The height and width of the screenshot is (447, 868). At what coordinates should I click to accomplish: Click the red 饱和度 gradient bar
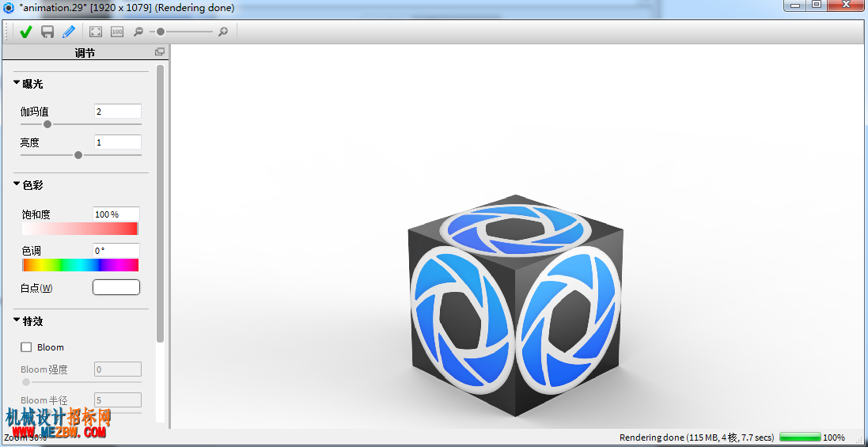click(x=80, y=229)
